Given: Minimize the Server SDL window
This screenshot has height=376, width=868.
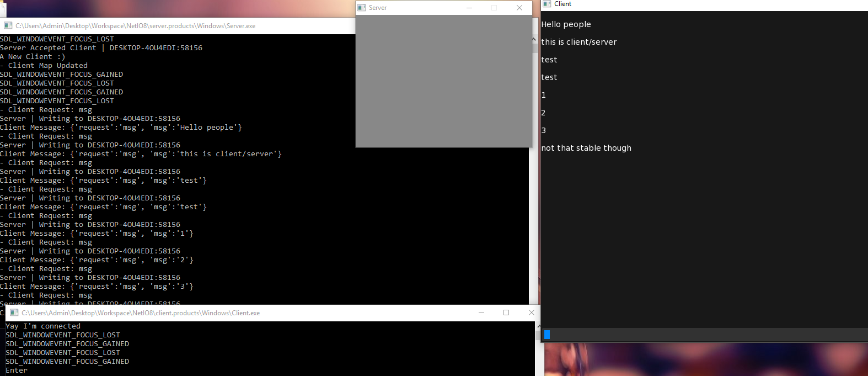Looking at the screenshot, I should 469,8.
